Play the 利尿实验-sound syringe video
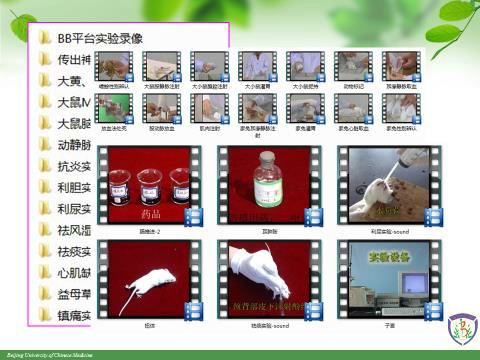480x360 pixels. click(x=389, y=185)
